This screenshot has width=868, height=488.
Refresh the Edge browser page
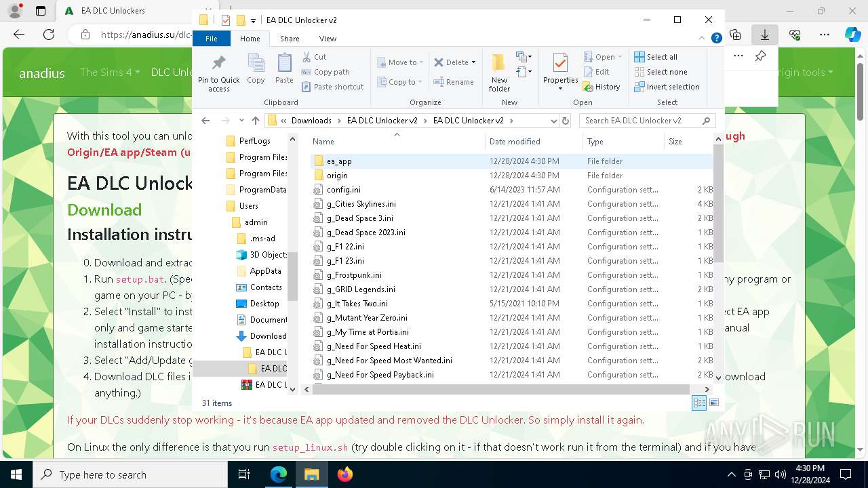pos(49,35)
